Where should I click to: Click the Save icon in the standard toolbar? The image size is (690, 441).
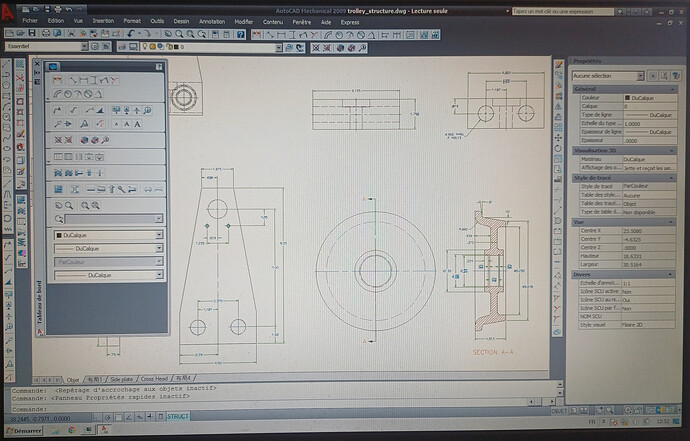(x=32, y=33)
